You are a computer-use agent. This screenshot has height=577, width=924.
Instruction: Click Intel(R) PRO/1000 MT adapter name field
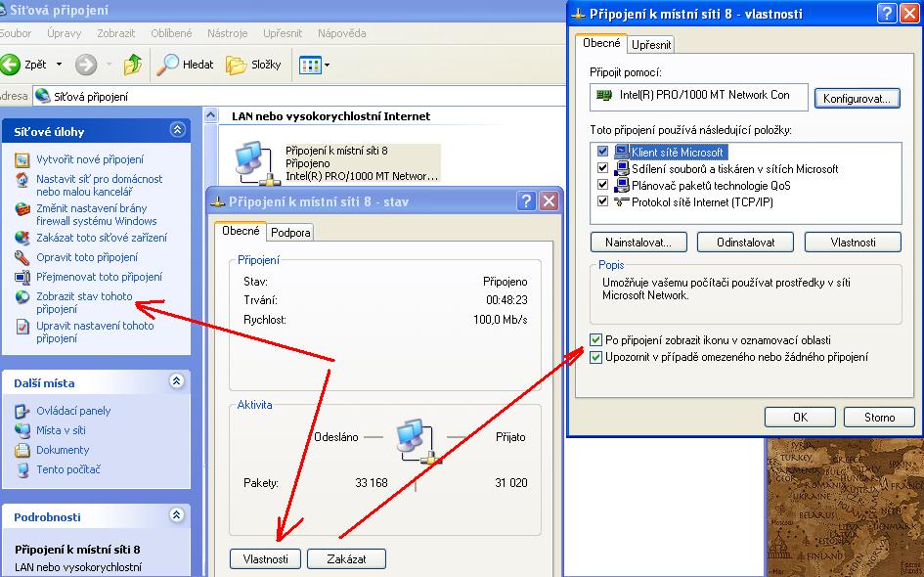[699, 97]
